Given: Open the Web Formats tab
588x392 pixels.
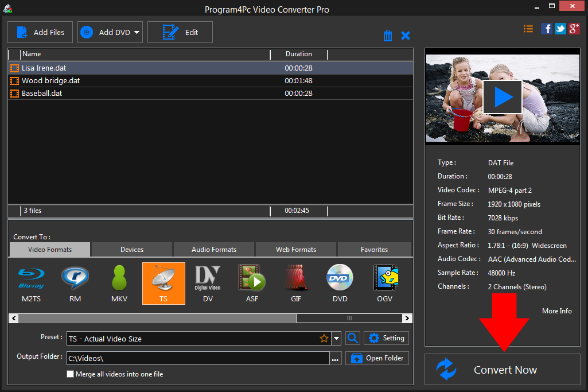Looking at the screenshot, I should point(296,250).
